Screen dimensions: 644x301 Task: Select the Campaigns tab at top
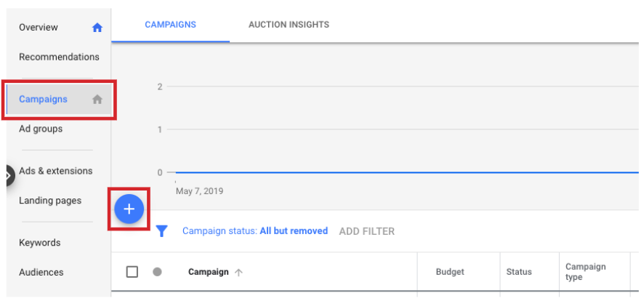coord(170,25)
